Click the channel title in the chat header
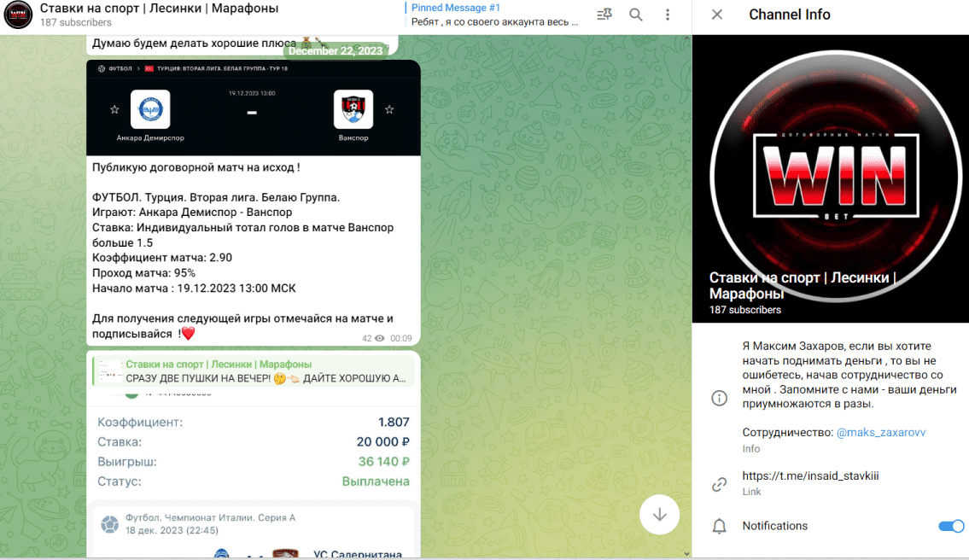 (x=158, y=9)
